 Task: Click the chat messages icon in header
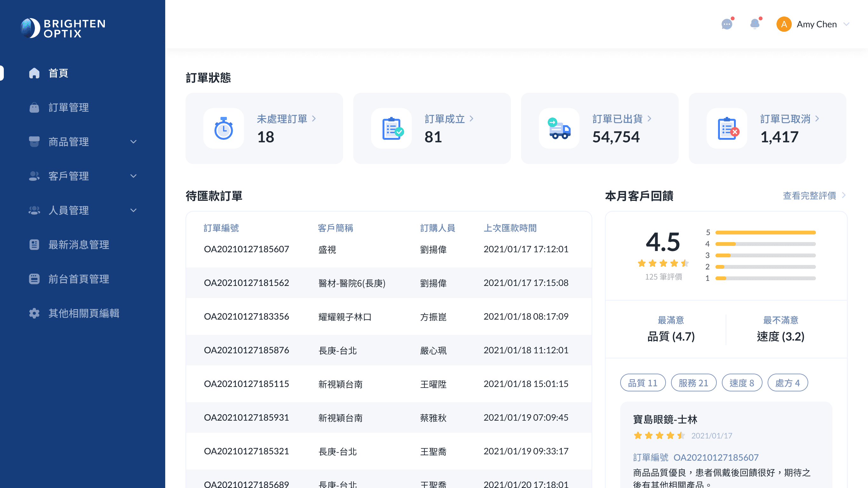pos(727,24)
